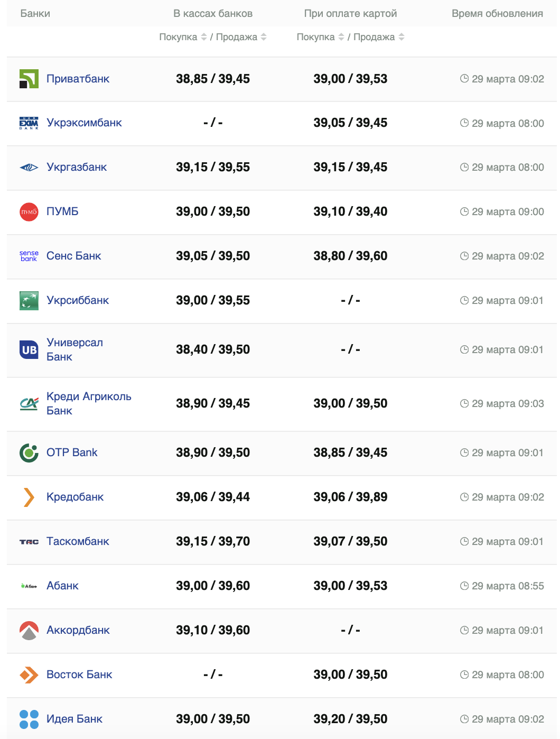The image size is (560, 739).
Task: Click the Идея Банк blue dots logo
Action: tap(29, 719)
